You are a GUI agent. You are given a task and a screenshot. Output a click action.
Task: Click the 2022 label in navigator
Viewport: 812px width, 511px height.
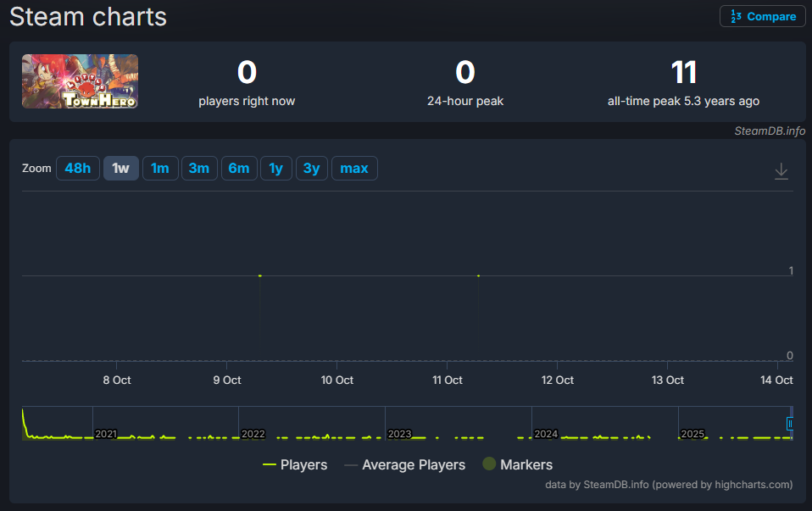click(x=253, y=434)
